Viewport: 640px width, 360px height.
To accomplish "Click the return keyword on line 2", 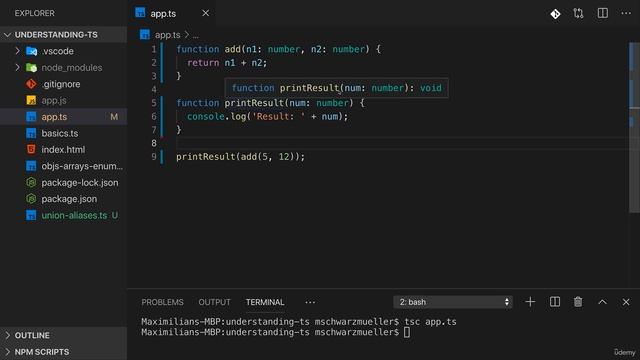I will pyautogui.click(x=203, y=63).
